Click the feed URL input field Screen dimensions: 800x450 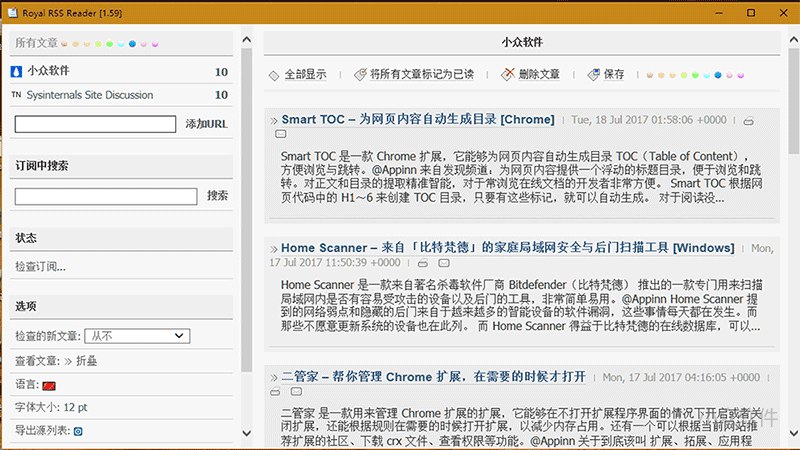click(96, 124)
